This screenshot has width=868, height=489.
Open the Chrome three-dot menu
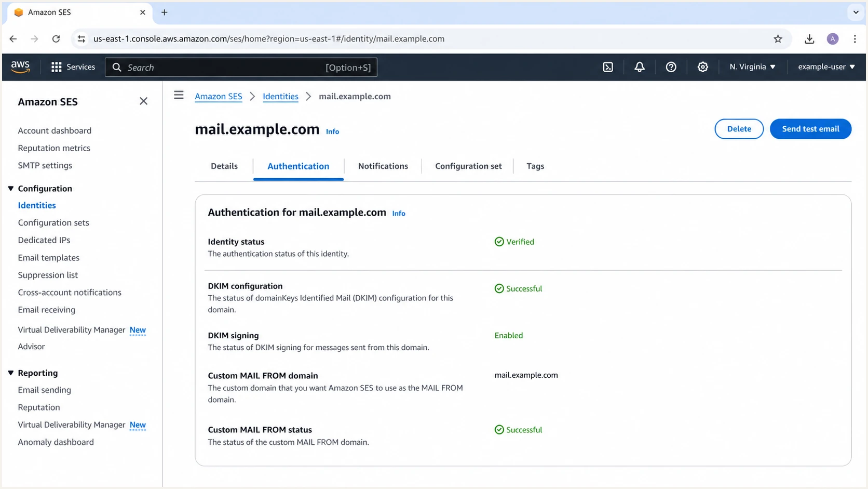tap(855, 39)
